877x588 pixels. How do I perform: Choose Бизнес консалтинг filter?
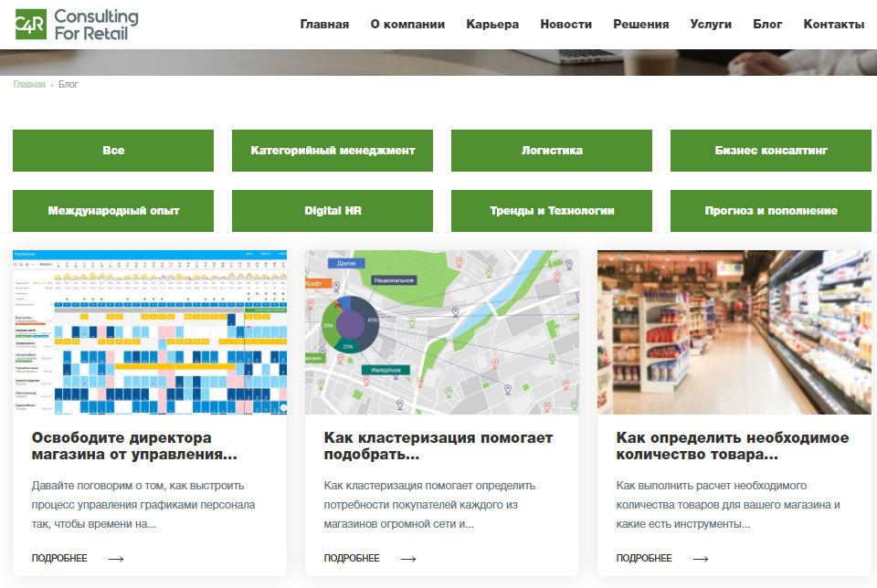[771, 151]
